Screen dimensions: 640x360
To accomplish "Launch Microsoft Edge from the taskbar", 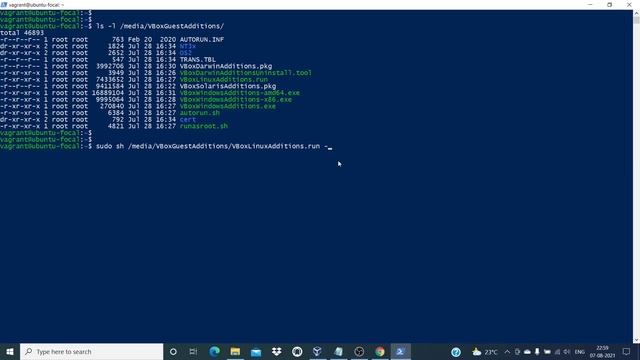I will point(214,351).
